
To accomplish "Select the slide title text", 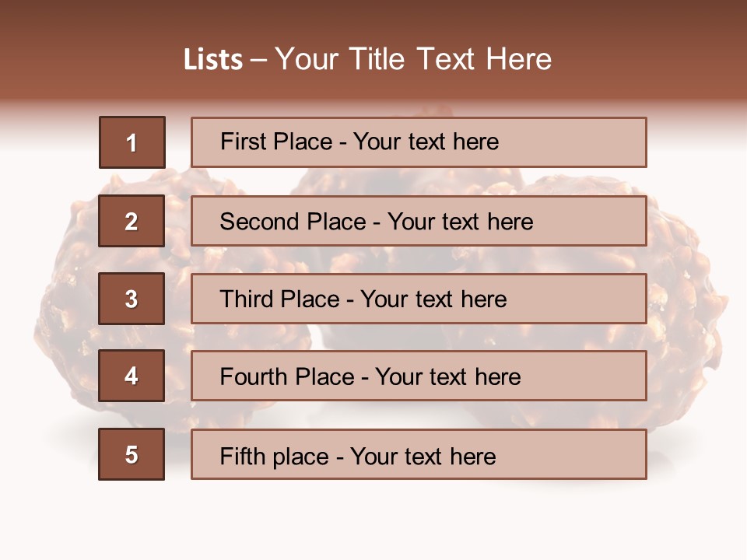I will coord(368,59).
